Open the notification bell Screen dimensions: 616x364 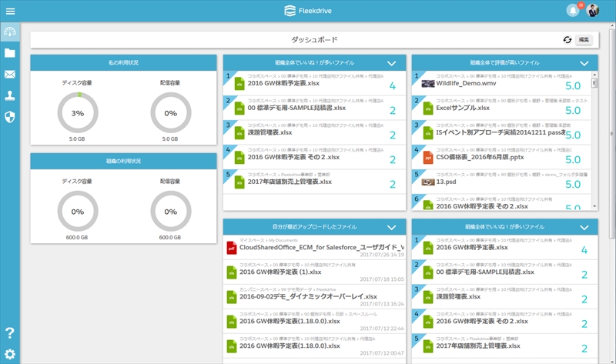(x=573, y=11)
